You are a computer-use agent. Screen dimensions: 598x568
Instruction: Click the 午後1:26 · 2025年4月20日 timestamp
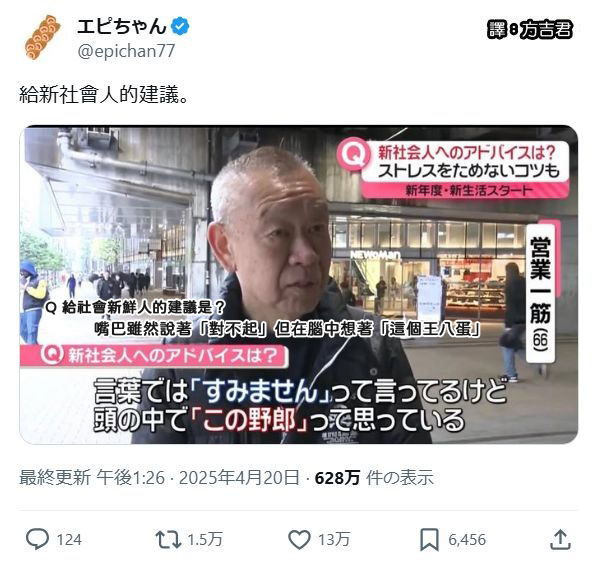[x=198, y=477]
